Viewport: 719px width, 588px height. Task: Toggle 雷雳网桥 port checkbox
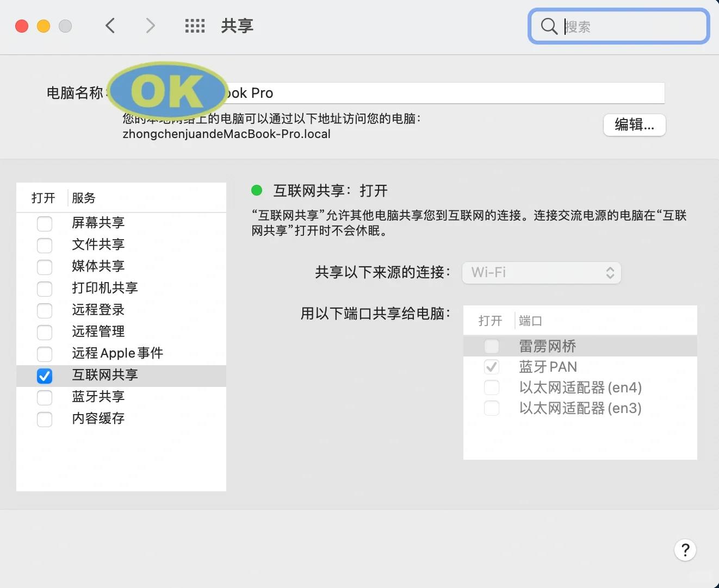click(492, 346)
